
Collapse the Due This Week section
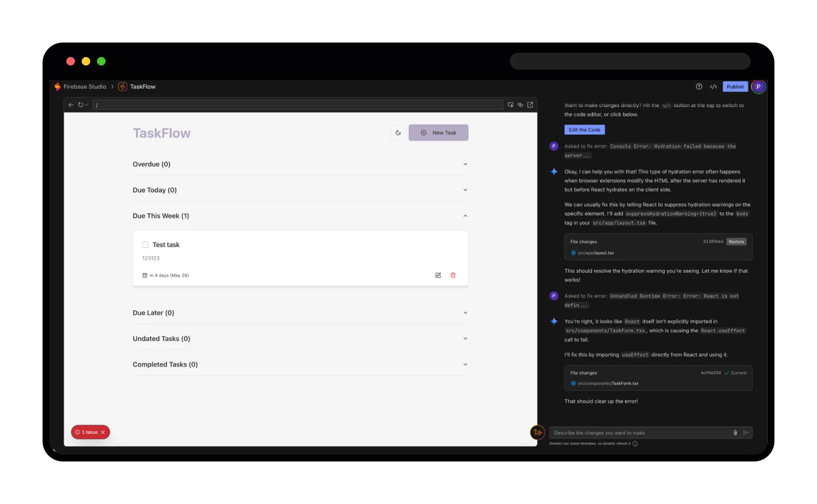coord(465,216)
